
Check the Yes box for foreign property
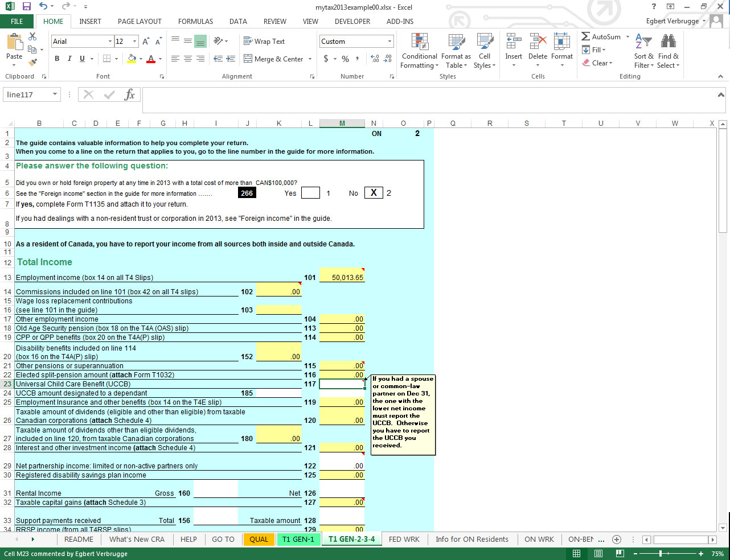point(310,193)
